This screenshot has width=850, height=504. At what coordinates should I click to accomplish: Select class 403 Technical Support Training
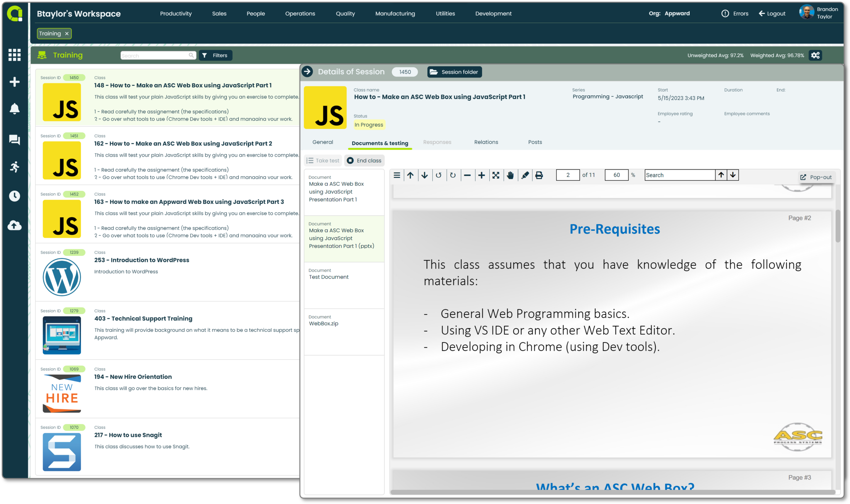(x=168, y=331)
